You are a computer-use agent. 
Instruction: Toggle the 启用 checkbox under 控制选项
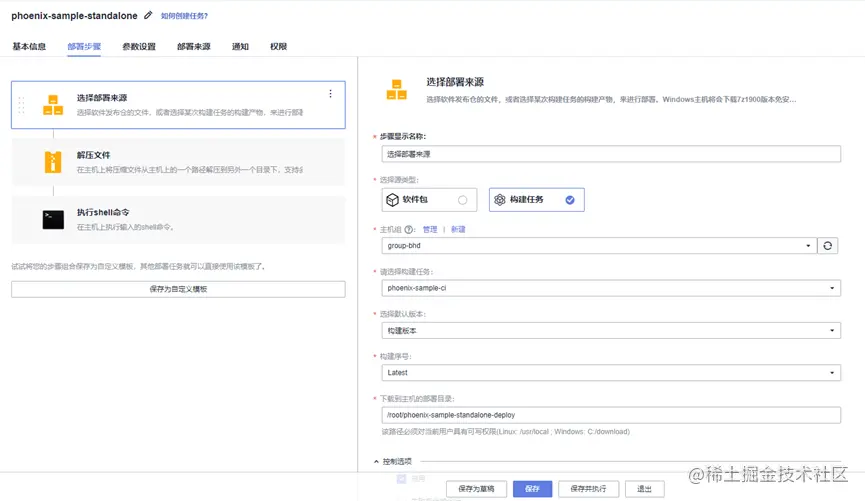pyautogui.click(x=402, y=479)
